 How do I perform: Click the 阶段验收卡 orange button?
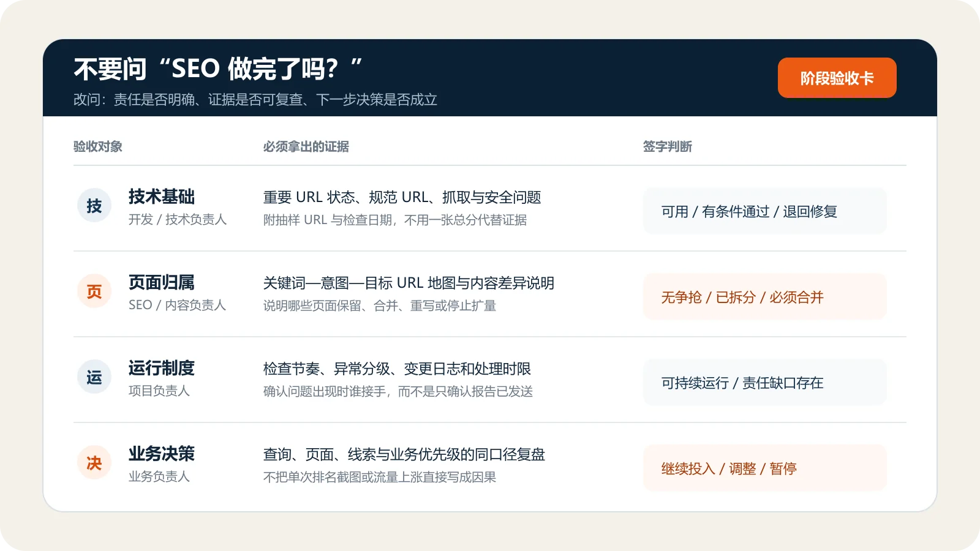pyautogui.click(x=837, y=78)
